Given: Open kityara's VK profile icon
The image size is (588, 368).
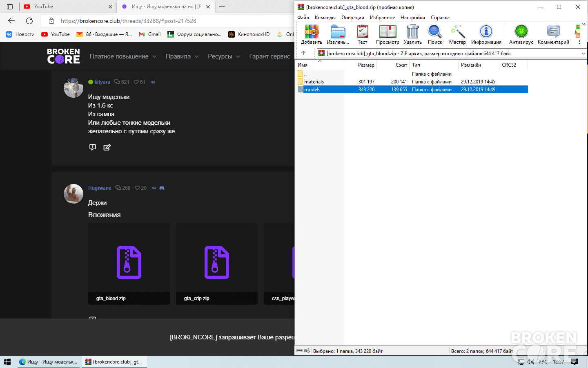Looking at the screenshot, I should 153,82.
